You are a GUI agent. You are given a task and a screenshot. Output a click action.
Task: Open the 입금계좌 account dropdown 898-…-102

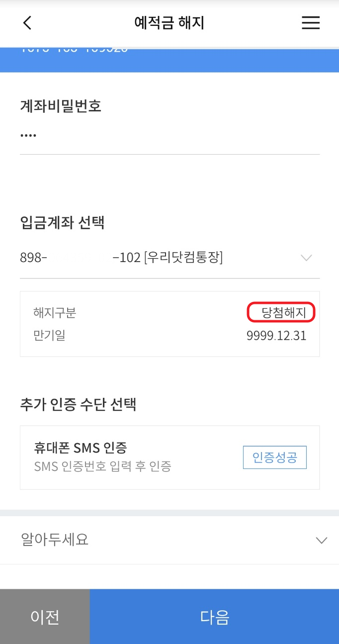(x=169, y=258)
